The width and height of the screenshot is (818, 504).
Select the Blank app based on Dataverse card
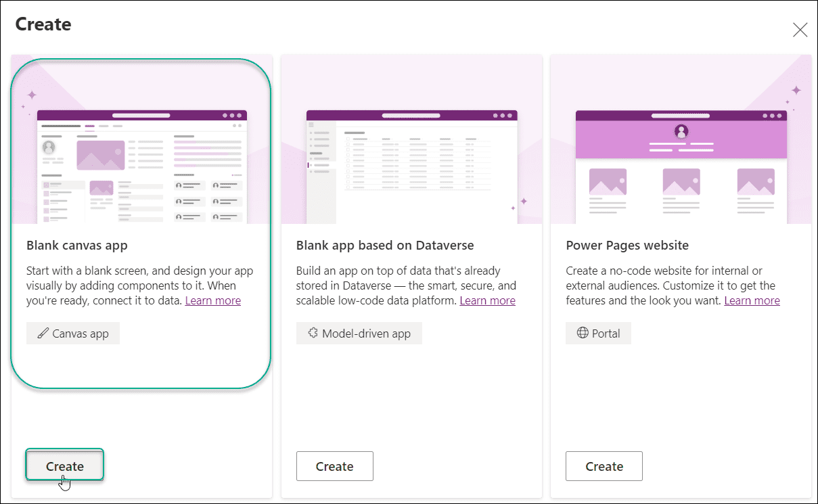(x=411, y=379)
